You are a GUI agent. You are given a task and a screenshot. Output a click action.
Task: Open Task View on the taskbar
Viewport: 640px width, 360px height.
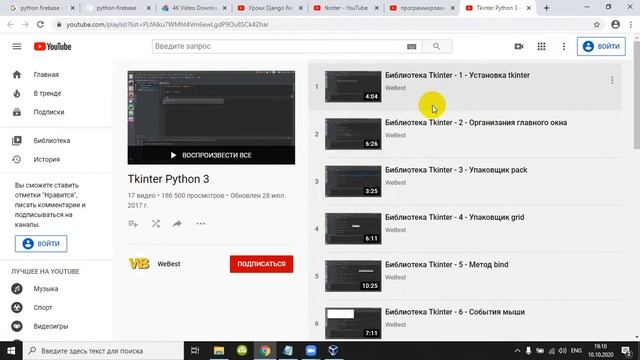(x=195, y=351)
